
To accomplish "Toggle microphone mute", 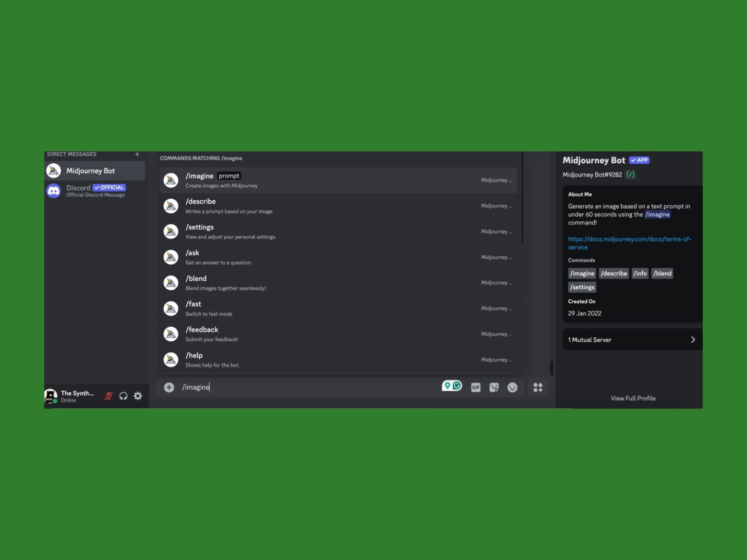I will click(x=108, y=396).
